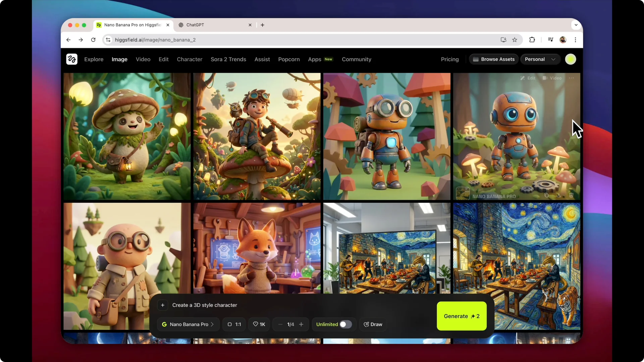This screenshot has width=644, height=362.
Task: Open the browser tab list chevron
Action: click(x=576, y=25)
